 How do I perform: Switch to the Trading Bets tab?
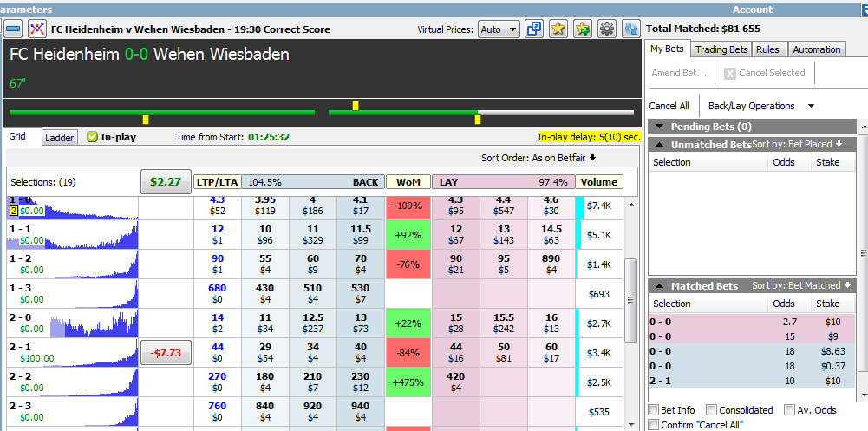tap(721, 49)
